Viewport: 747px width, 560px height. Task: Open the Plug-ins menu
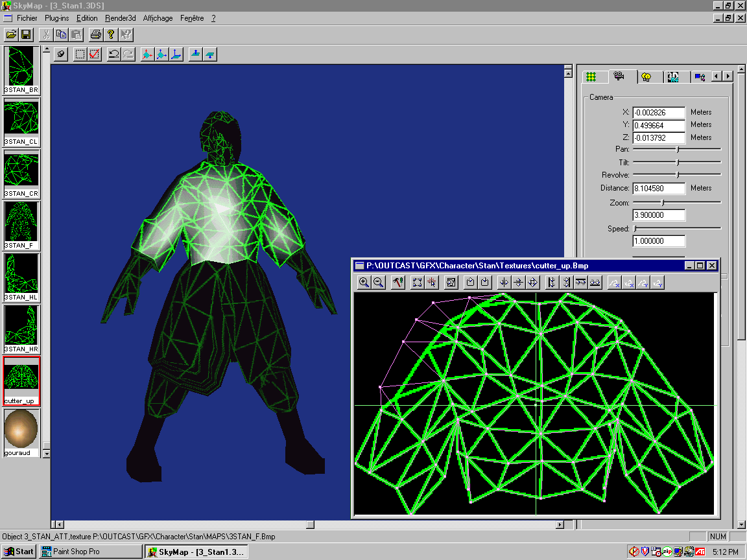[57, 18]
